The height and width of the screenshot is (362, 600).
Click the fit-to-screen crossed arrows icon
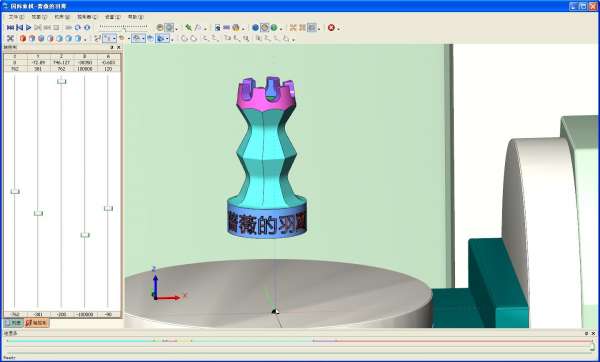tap(10, 38)
